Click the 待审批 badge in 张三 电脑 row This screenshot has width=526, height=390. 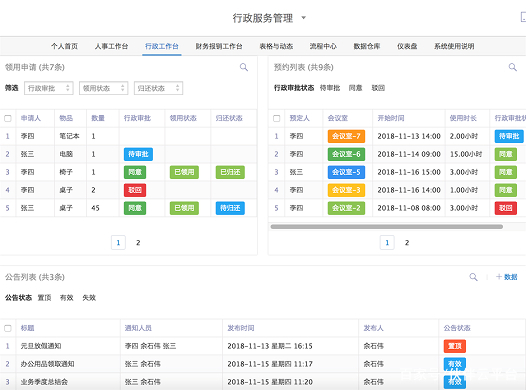pyautogui.click(x=138, y=154)
